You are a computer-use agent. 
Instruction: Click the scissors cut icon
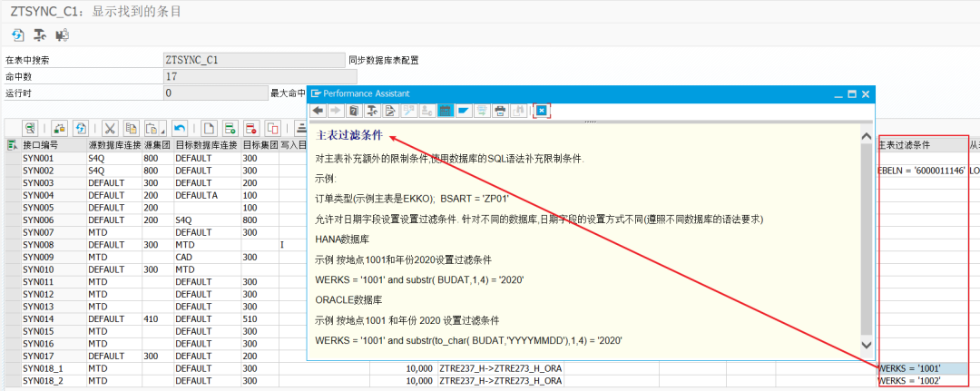click(110, 129)
